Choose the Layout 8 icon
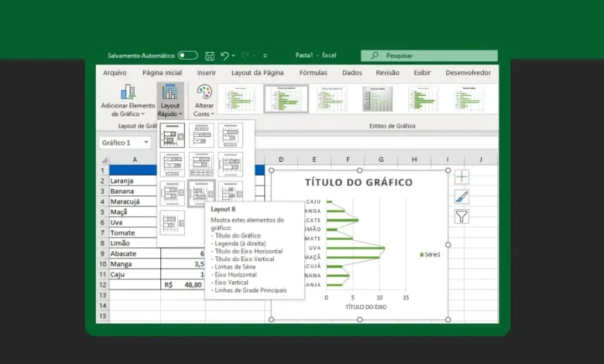Screen dimensions: 604x364 [201, 193]
